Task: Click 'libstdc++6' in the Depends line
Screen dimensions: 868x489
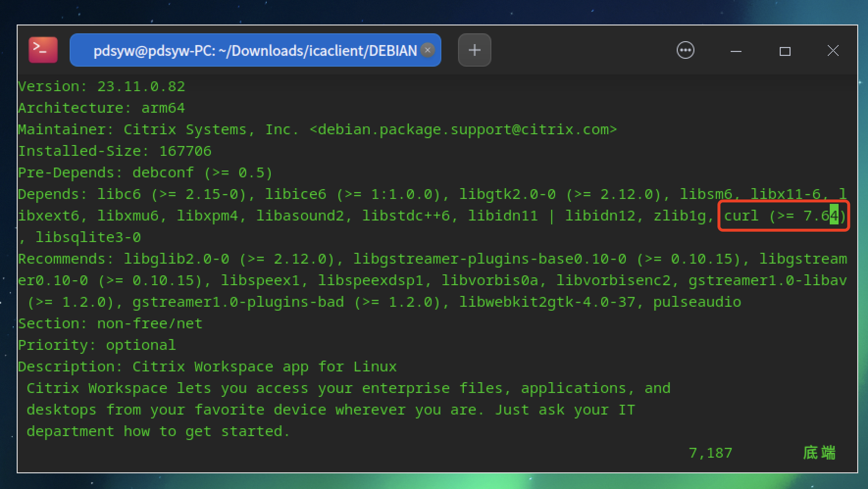Action: [x=406, y=216]
